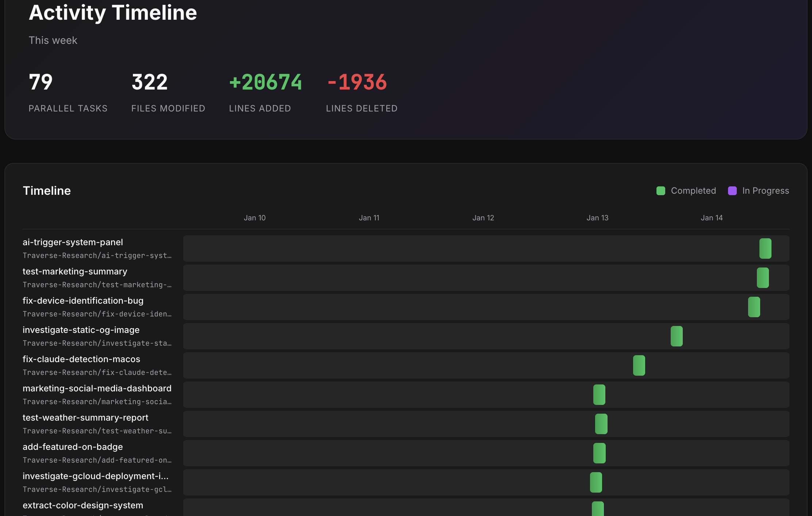The width and height of the screenshot is (812, 516).
Task: Open the fix-claude-detection-macos task
Action: pos(81,359)
